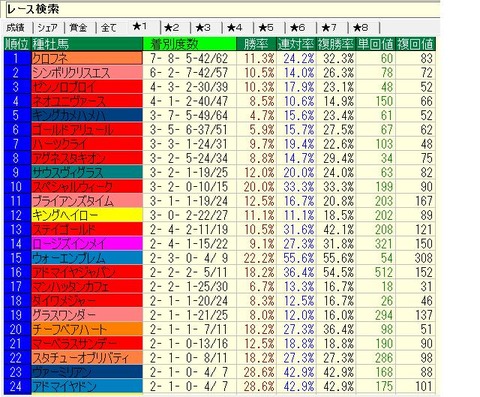This screenshot has height=397, width=480.
Task: Click the ウォーエンブレム sire cell
Action: tap(87, 258)
